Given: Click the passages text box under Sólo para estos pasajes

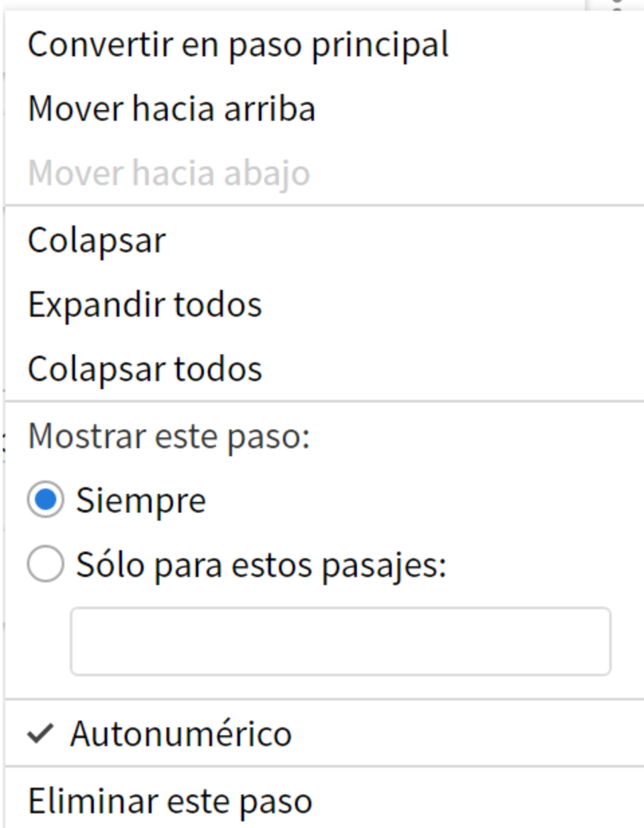Looking at the screenshot, I should pyautogui.click(x=341, y=641).
